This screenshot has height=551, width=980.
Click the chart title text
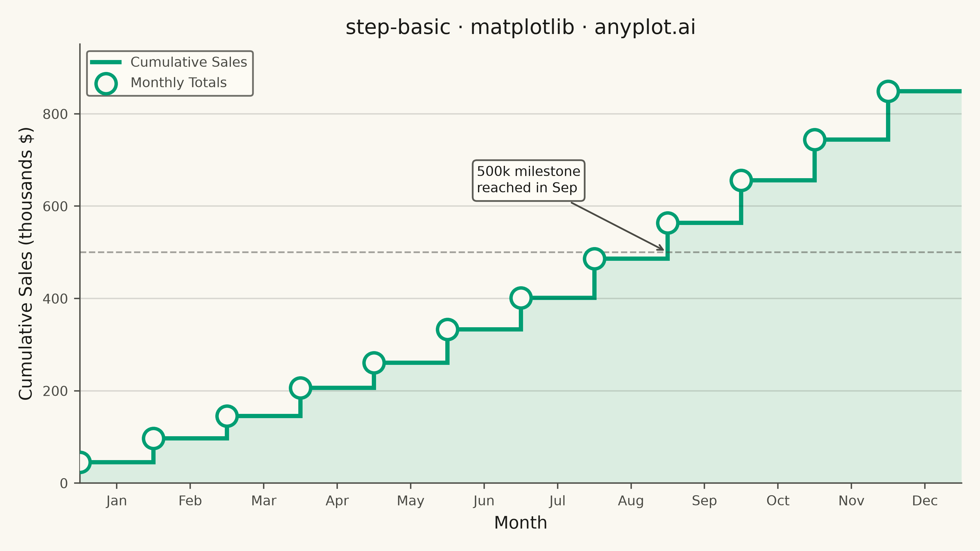click(520, 27)
